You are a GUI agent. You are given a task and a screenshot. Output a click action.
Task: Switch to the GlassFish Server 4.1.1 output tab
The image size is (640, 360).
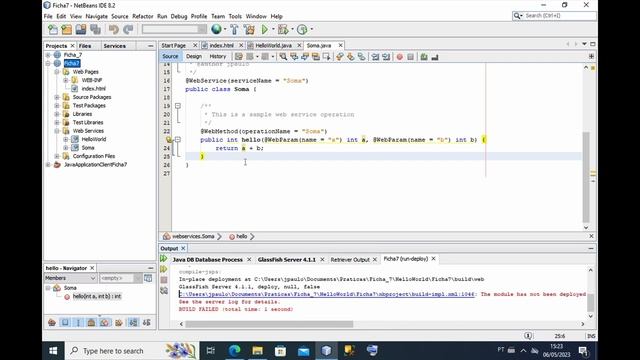coord(287,260)
